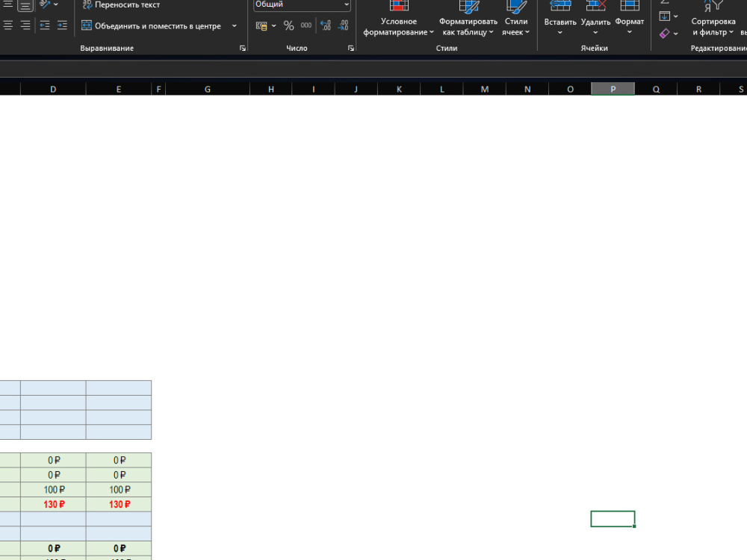Open the "Общий" number format combo box
747x560 pixels.
(x=302, y=4)
